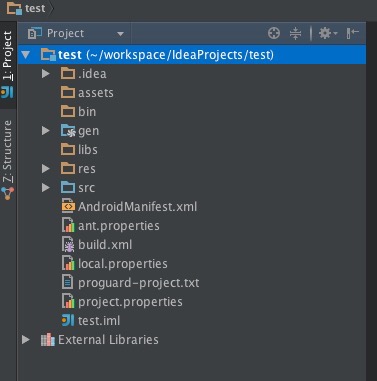Click the Scroll from Source crosshair icon

(274, 33)
